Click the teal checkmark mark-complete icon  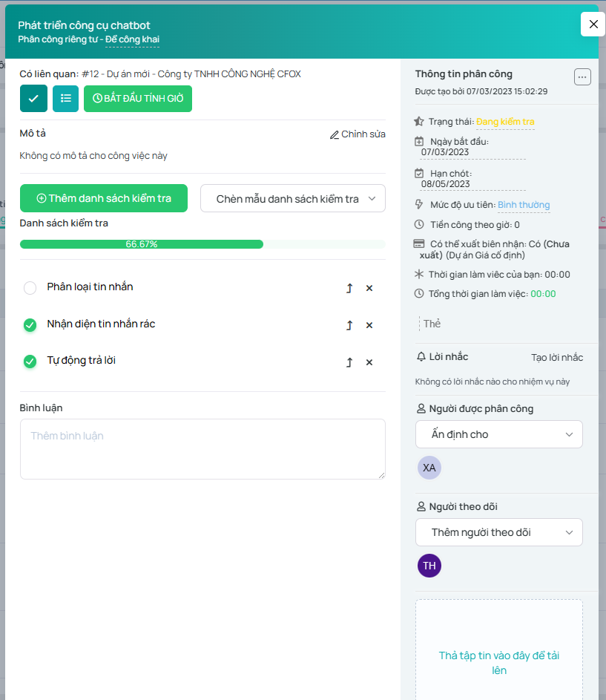(x=33, y=99)
